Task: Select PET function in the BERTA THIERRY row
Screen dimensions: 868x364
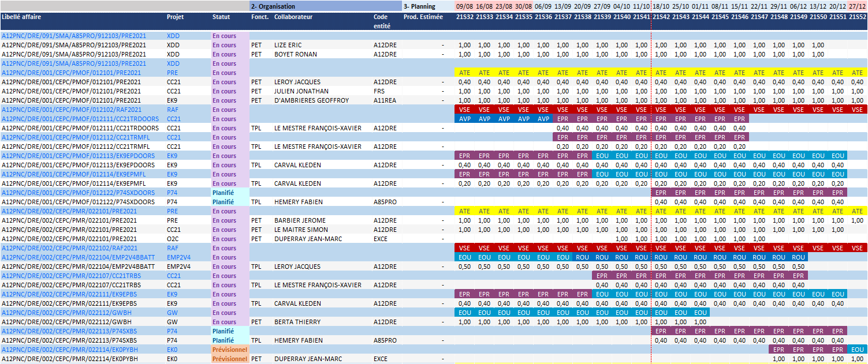Action: [x=256, y=322]
